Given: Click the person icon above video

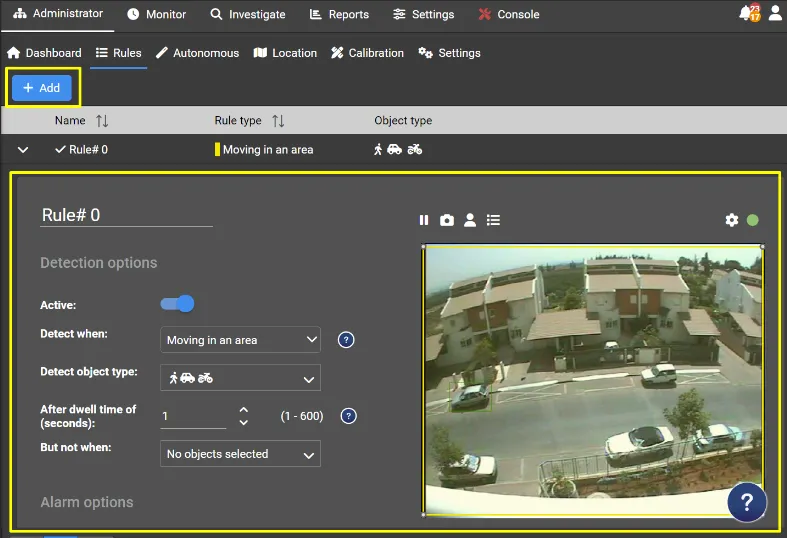Looking at the screenshot, I should 470,220.
